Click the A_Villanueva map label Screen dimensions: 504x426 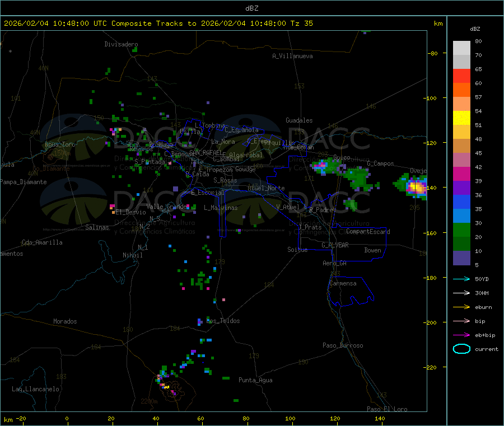[x=292, y=56]
